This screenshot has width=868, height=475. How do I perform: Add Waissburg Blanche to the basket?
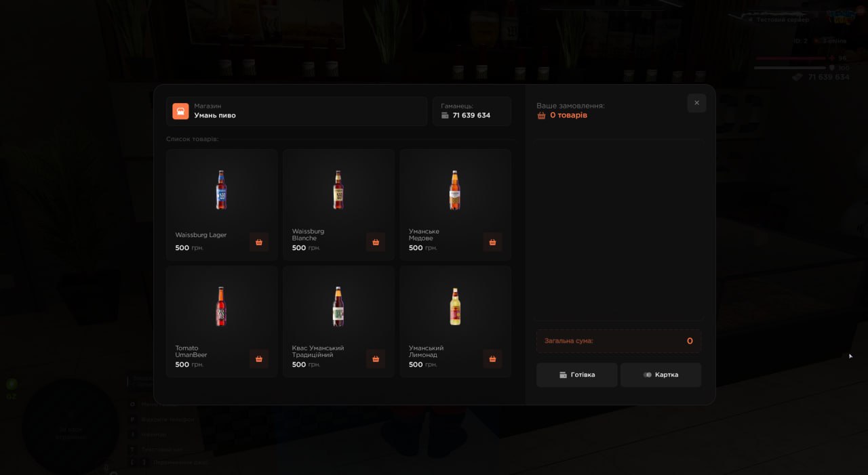click(376, 242)
